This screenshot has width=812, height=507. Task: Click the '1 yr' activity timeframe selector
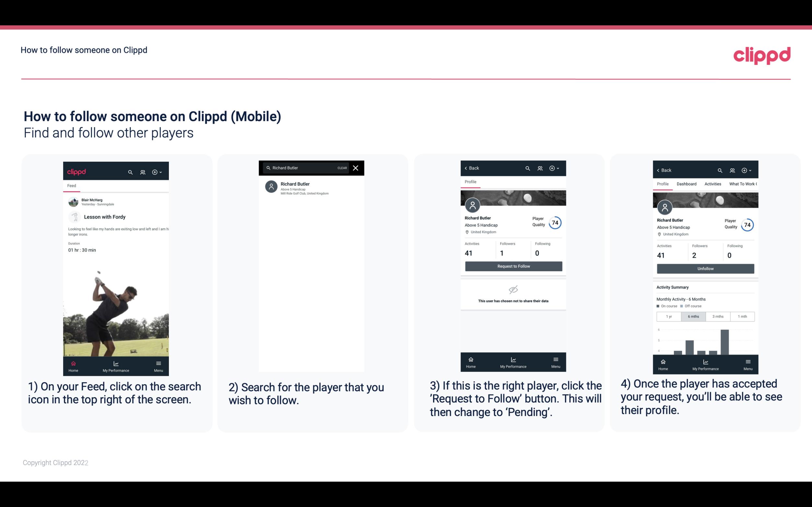point(669,316)
